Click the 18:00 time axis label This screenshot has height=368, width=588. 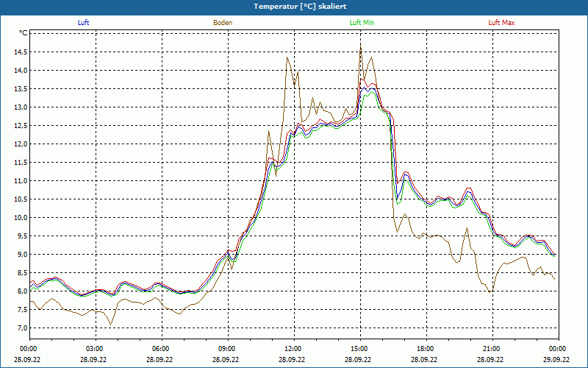coord(426,349)
